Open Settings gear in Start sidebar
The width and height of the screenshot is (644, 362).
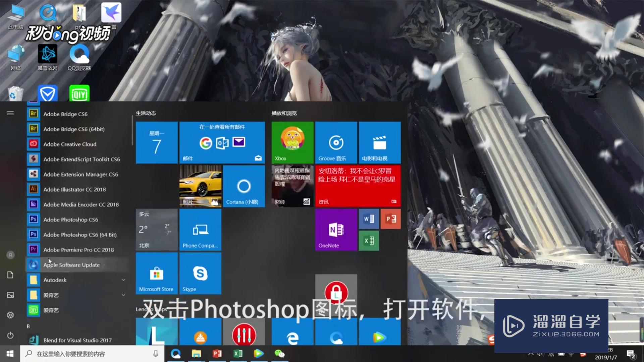click(x=10, y=315)
